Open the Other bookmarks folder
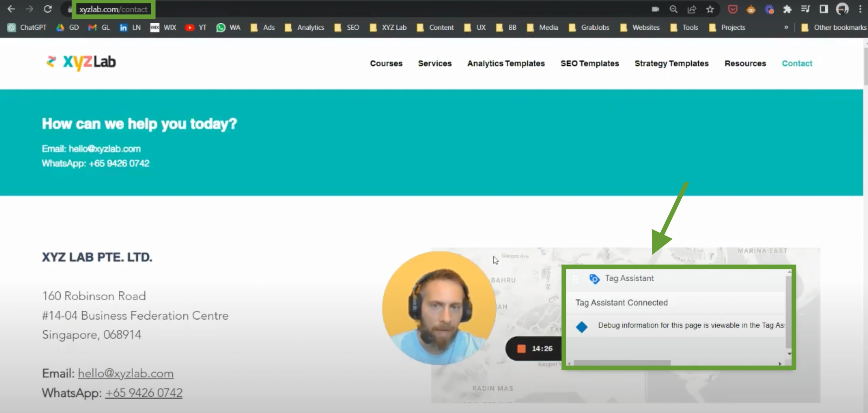Image resolution: width=868 pixels, height=413 pixels. pos(833,28)
